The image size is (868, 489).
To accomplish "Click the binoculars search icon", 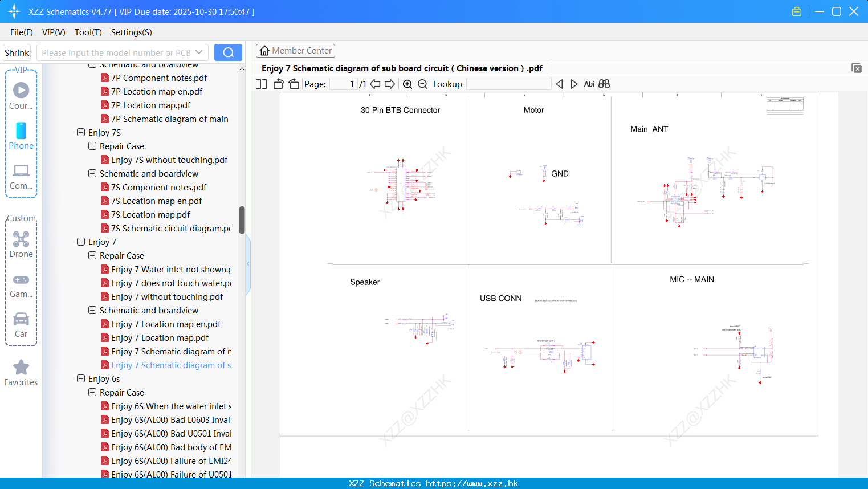I will click(604, 84).
